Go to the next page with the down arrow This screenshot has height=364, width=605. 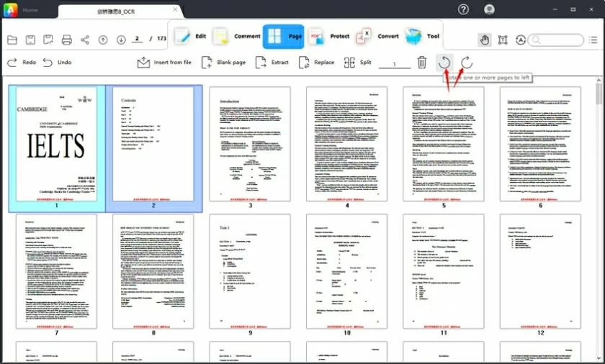tap(121, 40)
